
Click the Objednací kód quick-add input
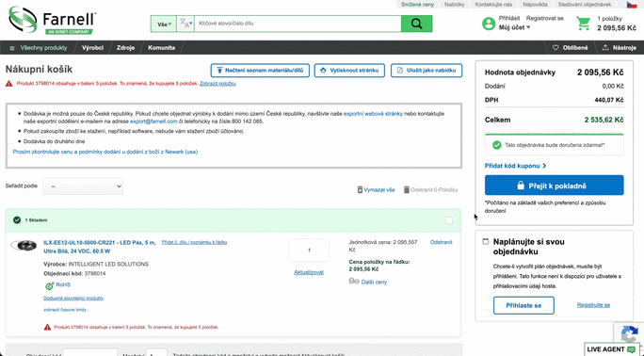(x=90, y=353)
